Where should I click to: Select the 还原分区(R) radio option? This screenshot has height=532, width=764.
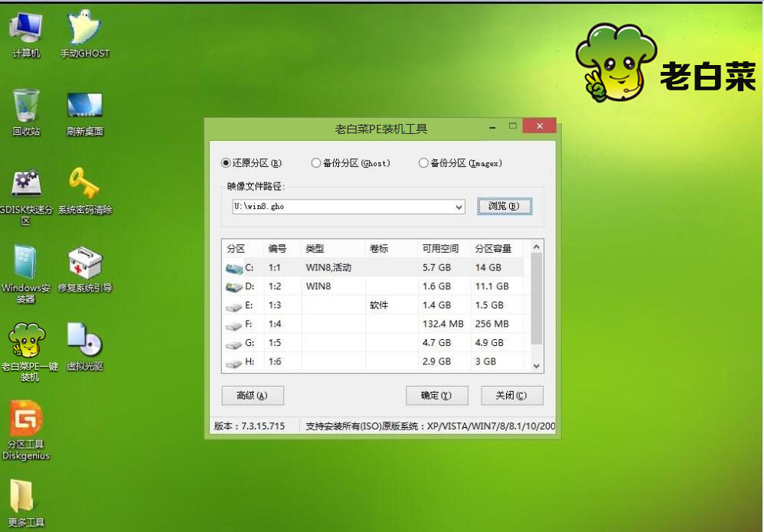pyautogui.click(x=251, y=163)
